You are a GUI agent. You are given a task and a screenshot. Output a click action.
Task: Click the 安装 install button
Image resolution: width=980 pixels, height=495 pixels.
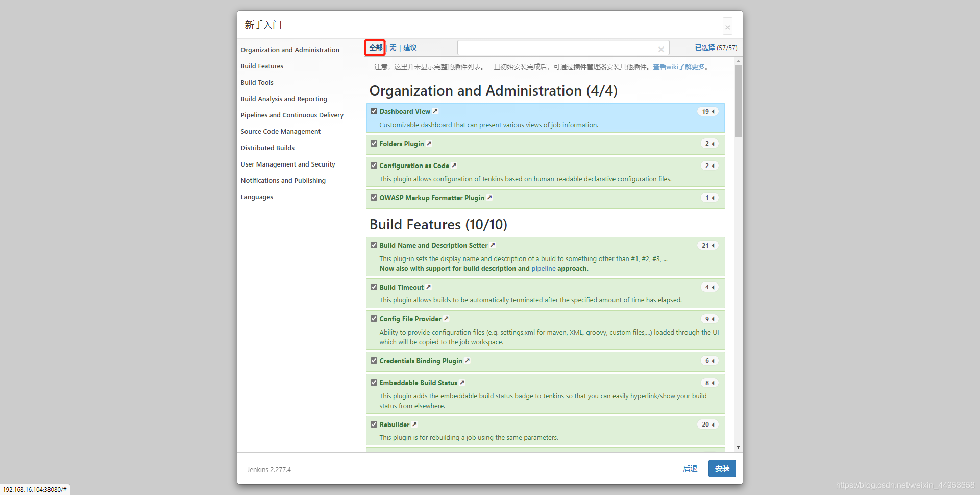point(722,468)
